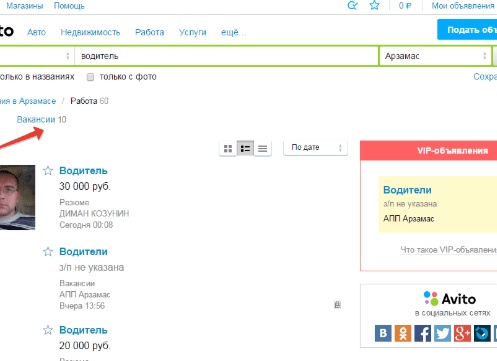Open 'Мои объявления' link
Screen dimensions: 497x361
463,6
